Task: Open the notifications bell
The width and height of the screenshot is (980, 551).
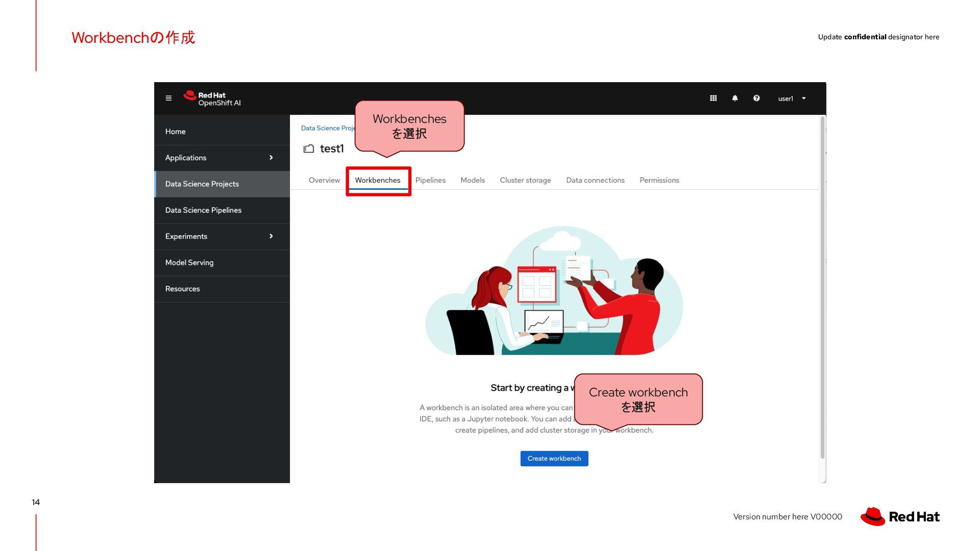Action: point(734,98)
